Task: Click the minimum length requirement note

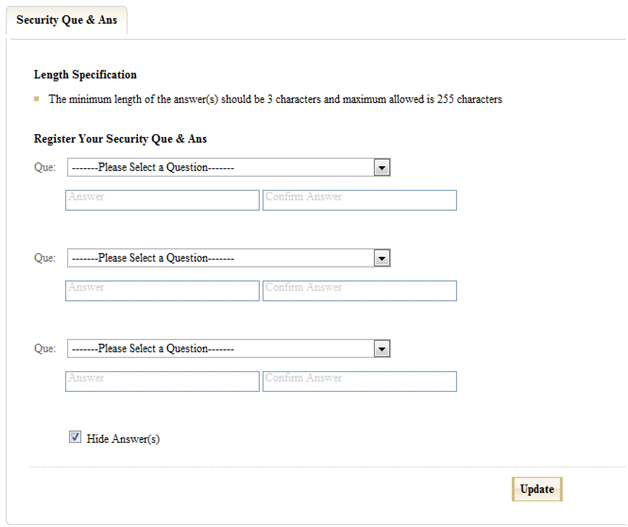Action: [x=275, y=100]
